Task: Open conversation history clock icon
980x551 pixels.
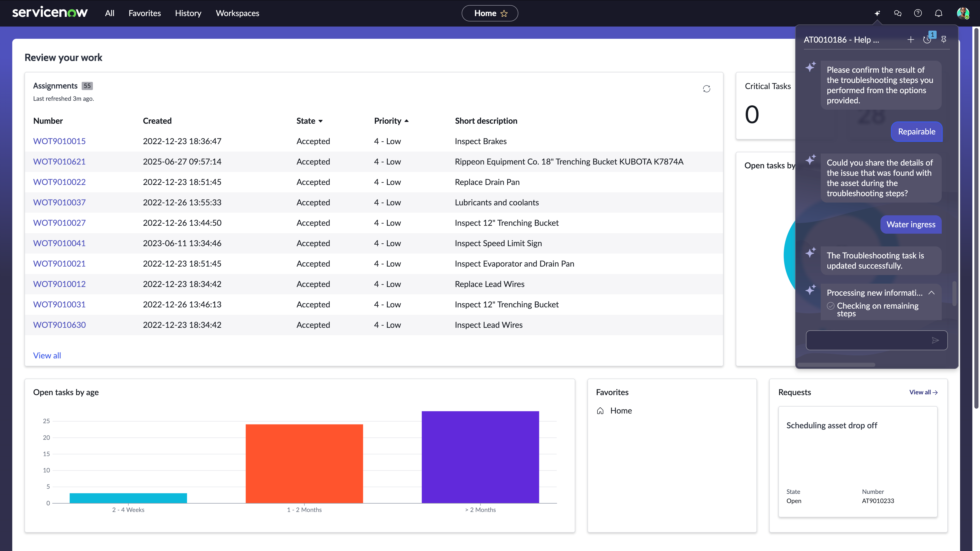Action: pos(927,40)
